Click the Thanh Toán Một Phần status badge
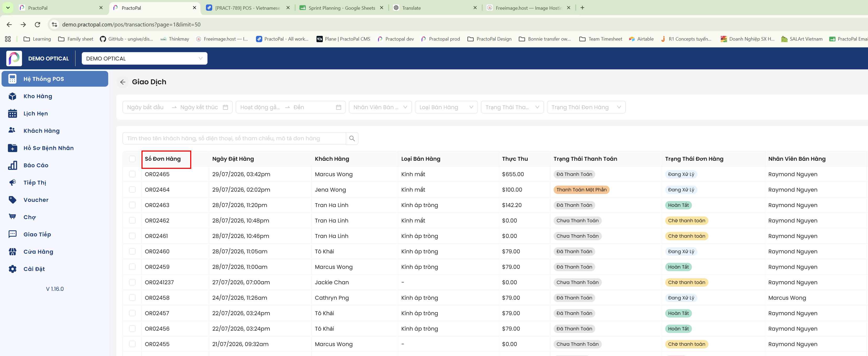The width and height of the screenshot is (868, 356). coord(581,190)
